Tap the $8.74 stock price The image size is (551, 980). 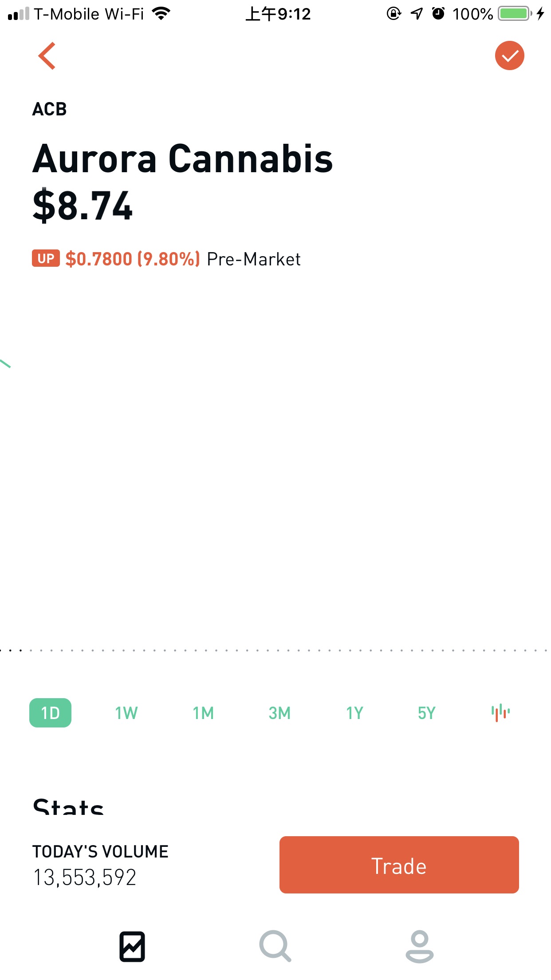[x=83, y=205]
